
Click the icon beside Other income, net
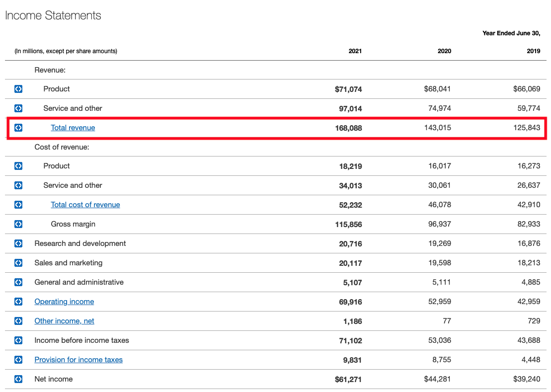[x=18, y=321]
